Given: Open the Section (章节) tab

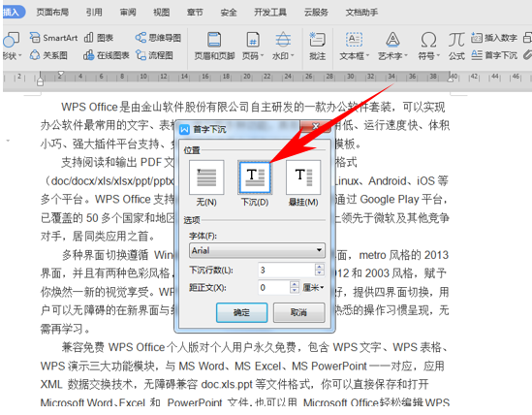Looking at the screenshot, I should tap(195, 13).
